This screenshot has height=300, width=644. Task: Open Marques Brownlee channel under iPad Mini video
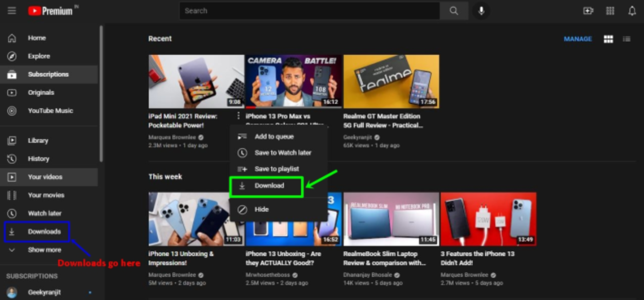pos(172,137)
